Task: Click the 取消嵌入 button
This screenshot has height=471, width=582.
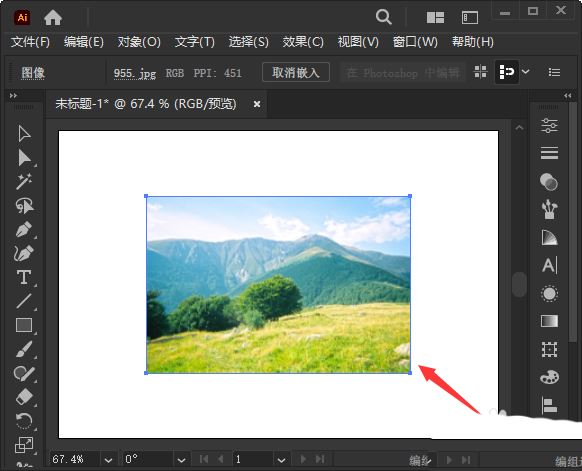Action: 296,72
